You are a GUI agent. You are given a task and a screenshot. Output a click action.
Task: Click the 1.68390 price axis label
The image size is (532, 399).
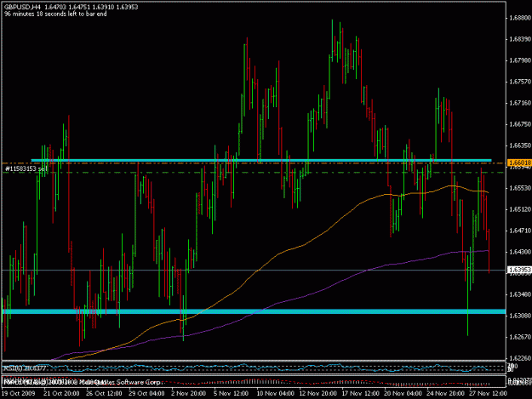pyautogui.click(x=520, y=39)
